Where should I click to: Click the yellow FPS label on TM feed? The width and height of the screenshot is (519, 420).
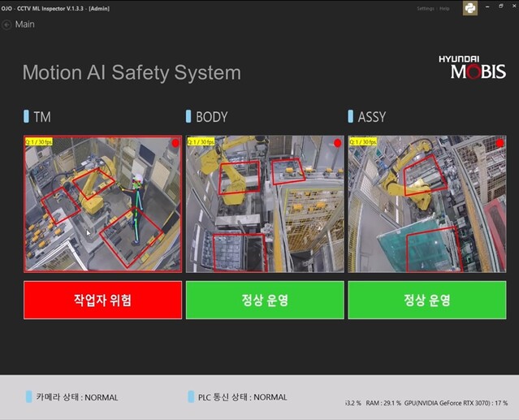pos(40,141)
